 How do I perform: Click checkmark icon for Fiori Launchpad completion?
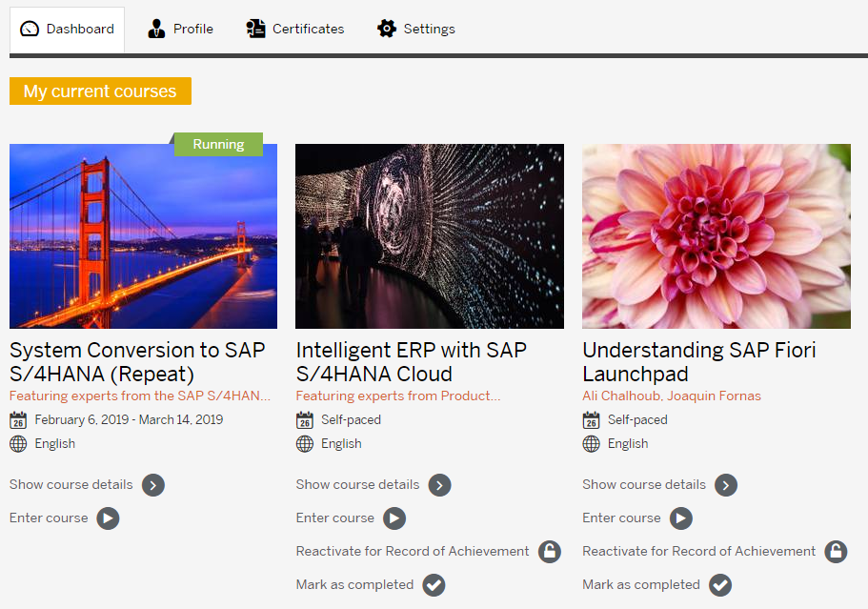pos(720,585)
